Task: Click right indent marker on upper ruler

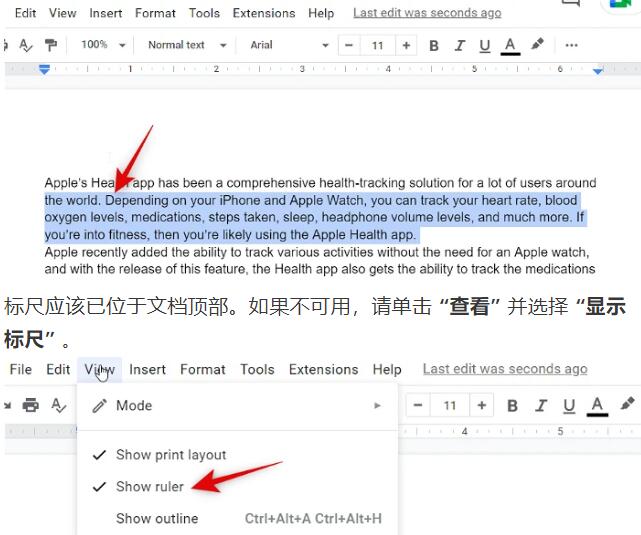Action: (x=598, y=71)
